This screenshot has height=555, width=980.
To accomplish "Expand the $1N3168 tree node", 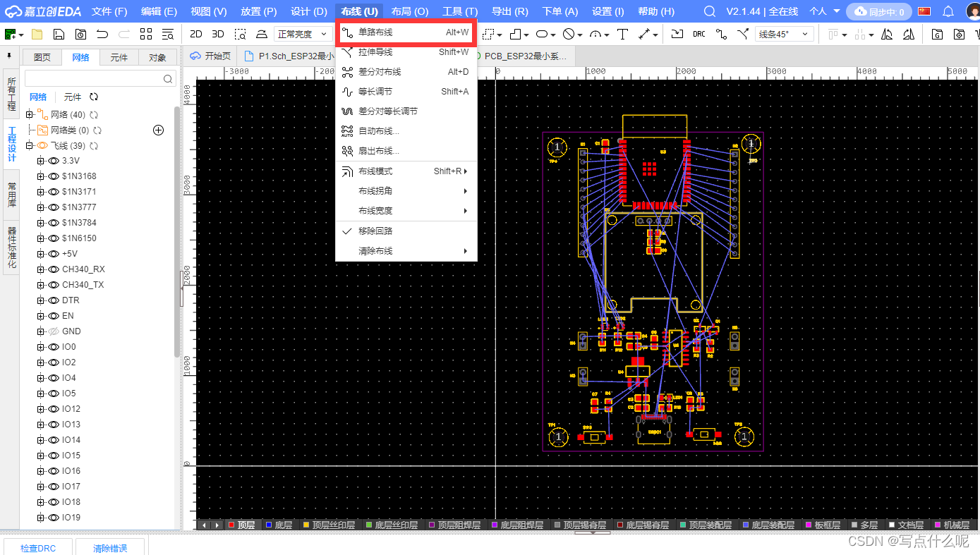I will click(41, 176).
